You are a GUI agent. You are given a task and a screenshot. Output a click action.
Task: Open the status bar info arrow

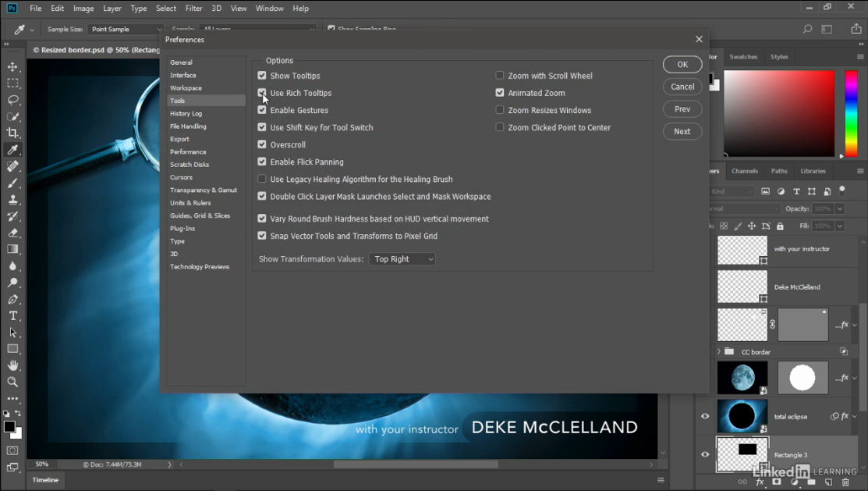click(x=169, y=464)
